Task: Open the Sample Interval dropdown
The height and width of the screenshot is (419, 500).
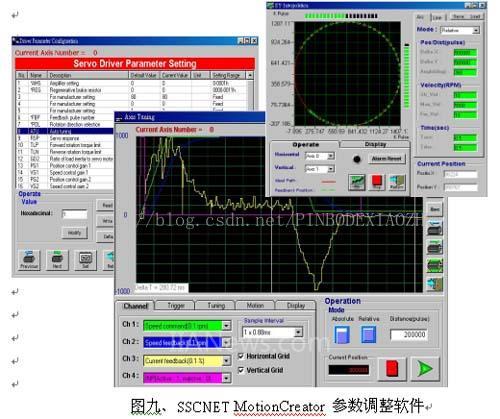Action: pos(298,332)
